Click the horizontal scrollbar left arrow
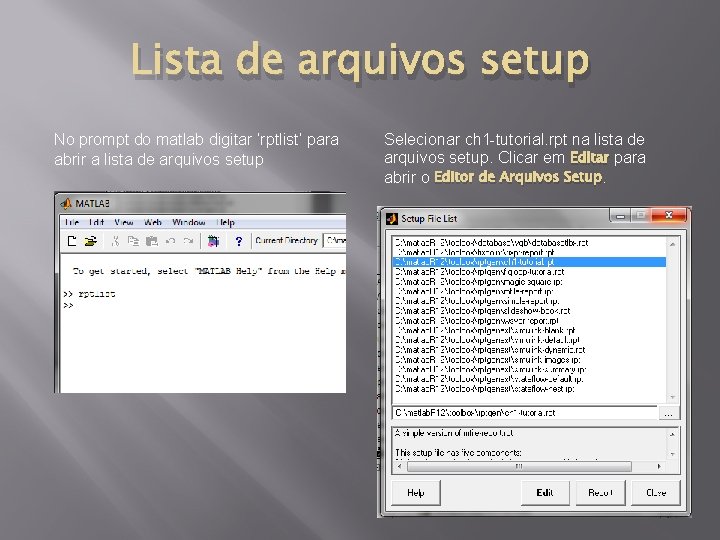 (399, 467)
